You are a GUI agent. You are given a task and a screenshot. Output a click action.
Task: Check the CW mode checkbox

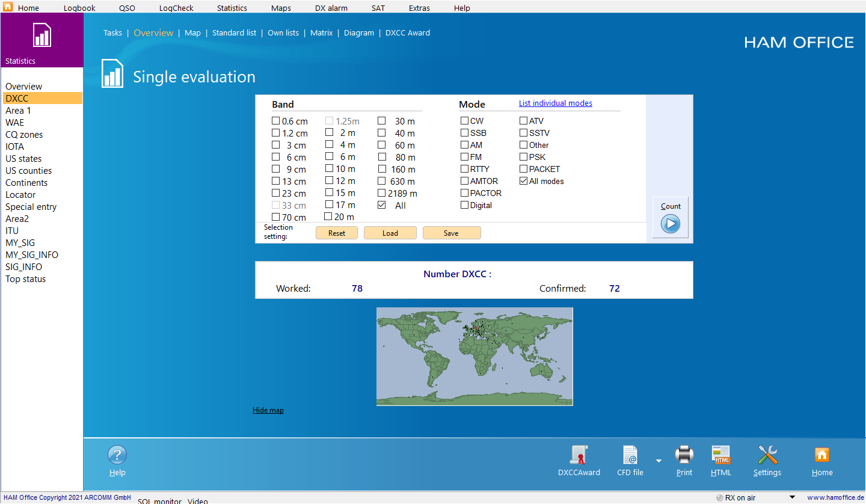point(464,121)
